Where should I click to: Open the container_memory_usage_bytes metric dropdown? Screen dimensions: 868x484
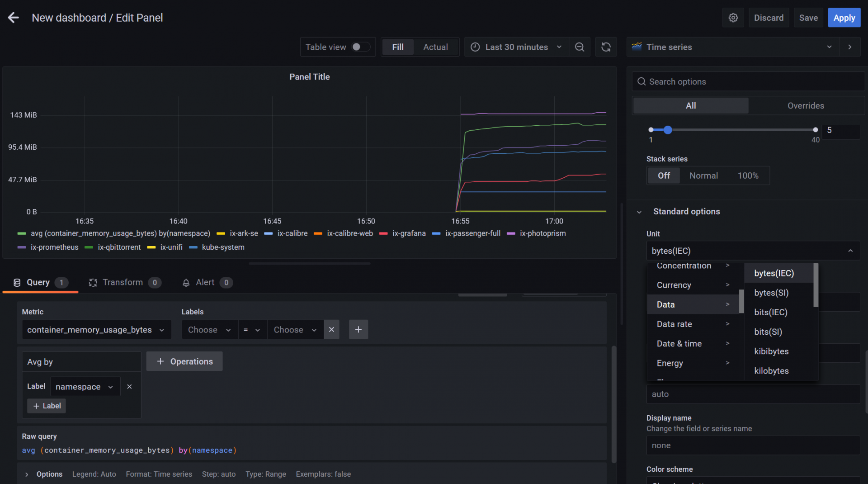click(x=96, y=330)
